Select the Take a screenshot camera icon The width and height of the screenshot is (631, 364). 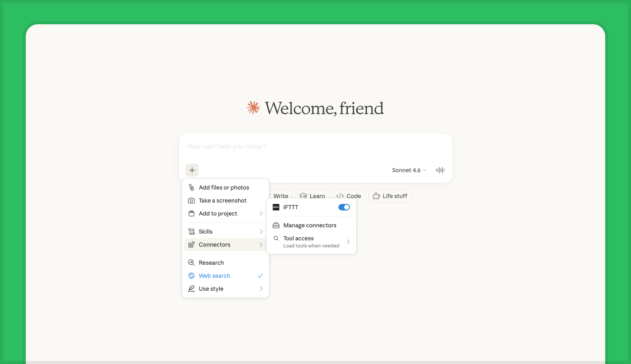191,201
